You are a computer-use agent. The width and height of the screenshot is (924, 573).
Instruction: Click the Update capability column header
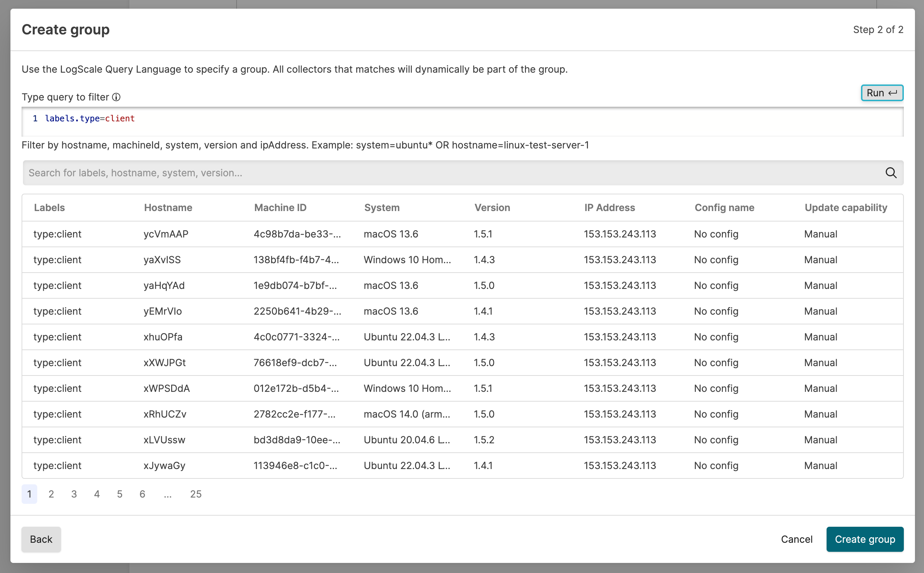click(x=845, y=208)
